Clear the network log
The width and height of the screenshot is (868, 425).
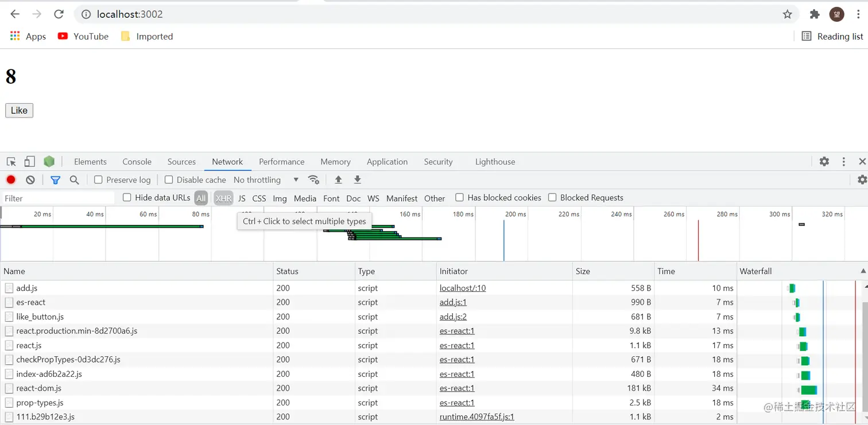pos(30,180)
